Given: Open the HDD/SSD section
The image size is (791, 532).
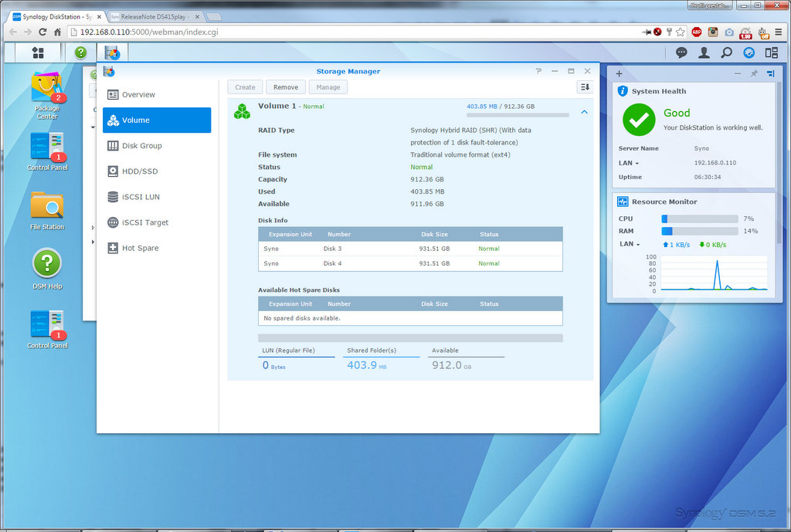Looking at the screenshot, I should pyautogui.click(x=157, y=171).
